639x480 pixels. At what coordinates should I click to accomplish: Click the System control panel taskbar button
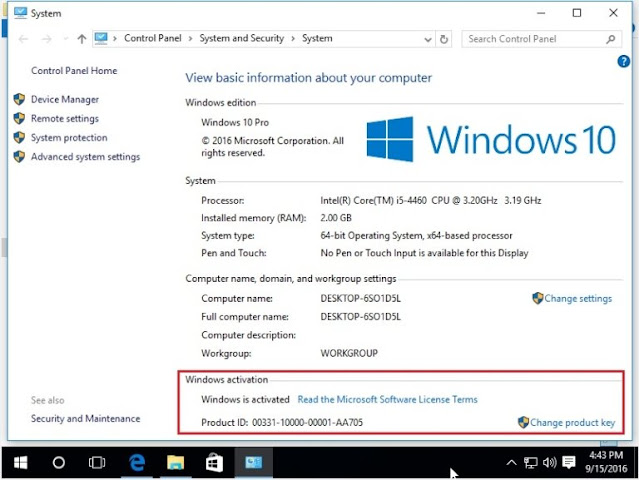pyautogui.click(x=253, y=462)
